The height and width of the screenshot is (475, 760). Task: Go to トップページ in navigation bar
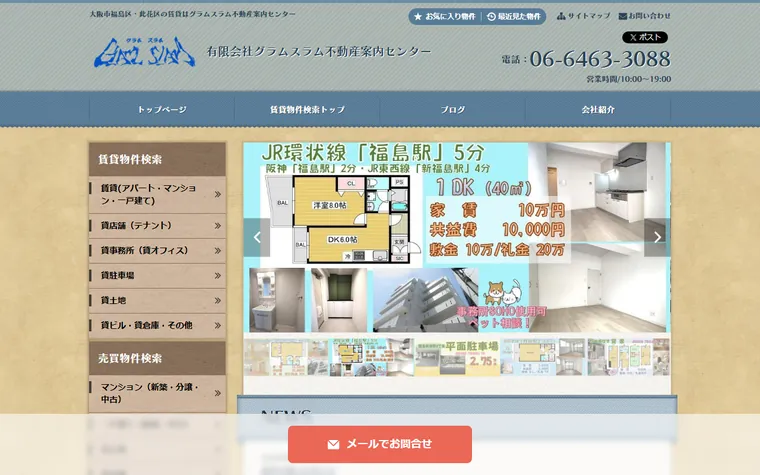click(x=162, y=110)
